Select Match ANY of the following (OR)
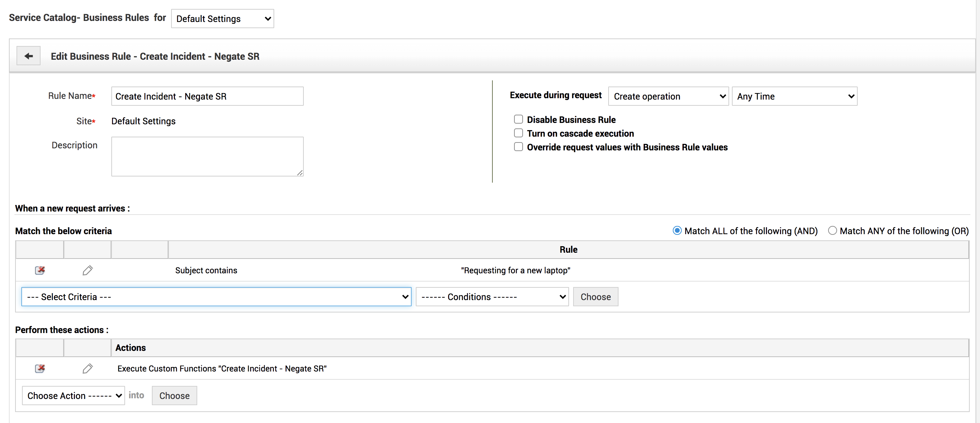The height and width of the screenshot is (423, 980). click(x=832, y=231)
